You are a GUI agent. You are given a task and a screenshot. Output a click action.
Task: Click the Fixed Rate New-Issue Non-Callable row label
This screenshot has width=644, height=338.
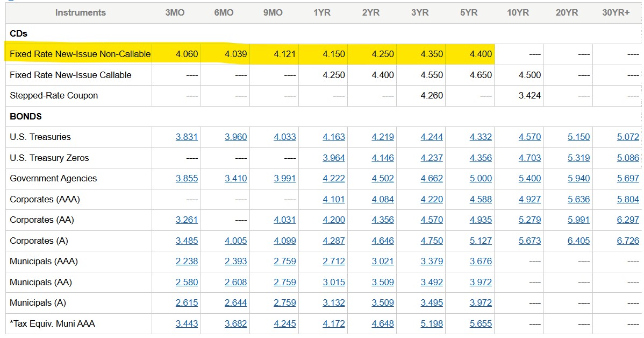coord(80,54)
